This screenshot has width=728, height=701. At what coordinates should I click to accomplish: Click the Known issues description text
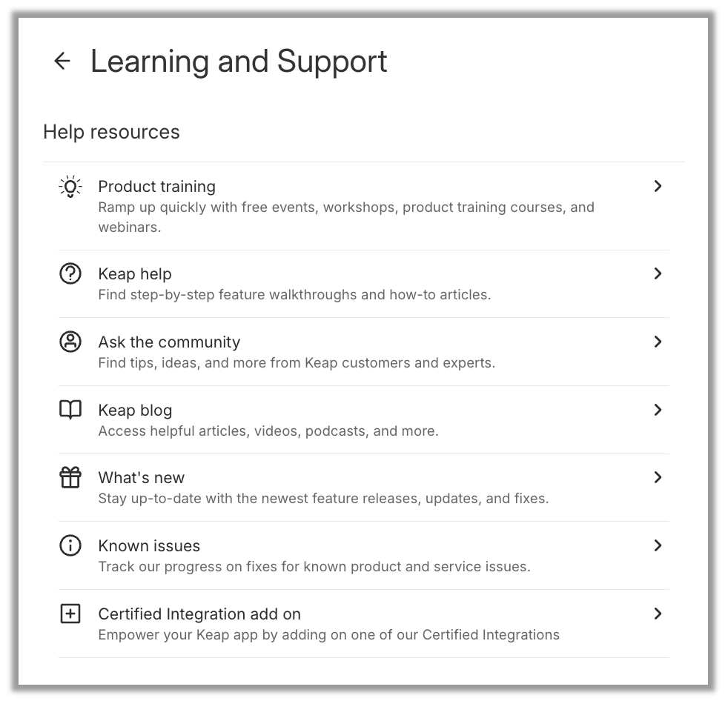coord(314,566)
